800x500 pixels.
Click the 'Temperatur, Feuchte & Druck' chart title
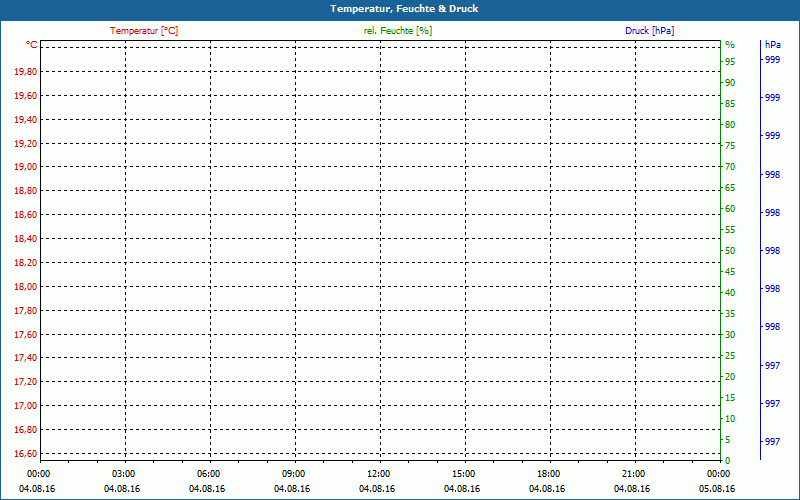(x=397, y=9)
